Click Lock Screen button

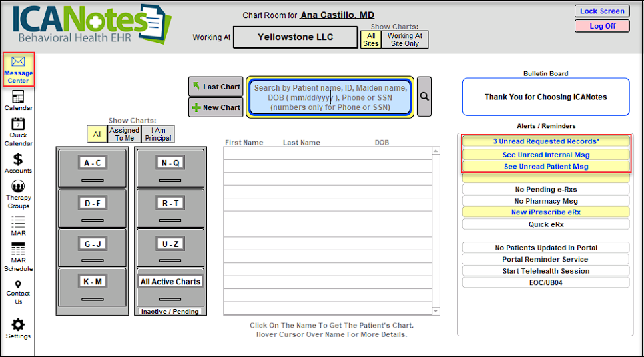602,11
